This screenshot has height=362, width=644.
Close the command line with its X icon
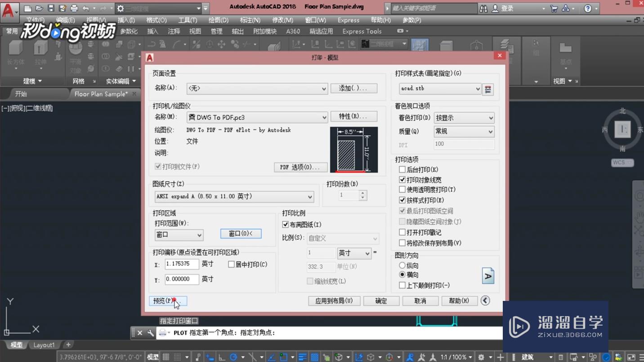pos(140,333)
